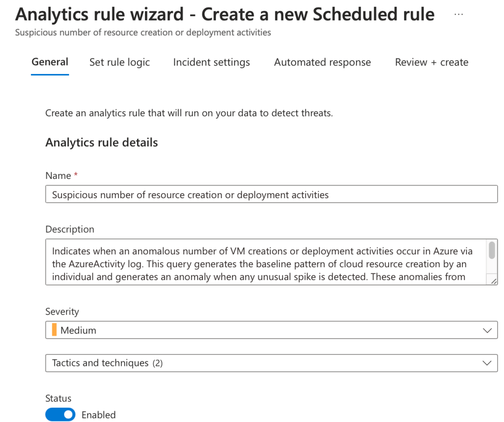Click the Enabled status label
This screenshot has width=504, height=422.
click(99, 415)
